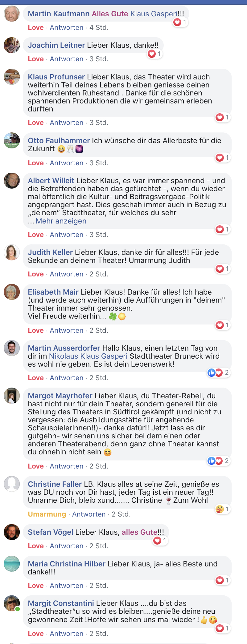Open reactions on Martin Ausserdorfer's comment
The width and height of the screenshot is (247, 644).
(x=218, y=373)
